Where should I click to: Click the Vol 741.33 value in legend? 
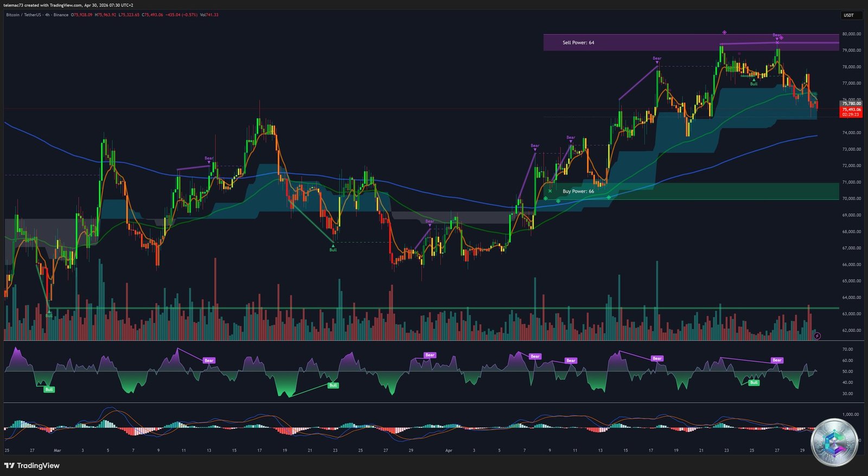click(x=209, y=15)
